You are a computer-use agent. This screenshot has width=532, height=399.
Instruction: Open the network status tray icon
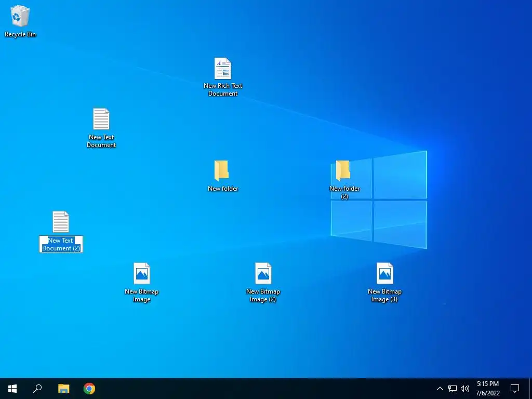[453, 389]
